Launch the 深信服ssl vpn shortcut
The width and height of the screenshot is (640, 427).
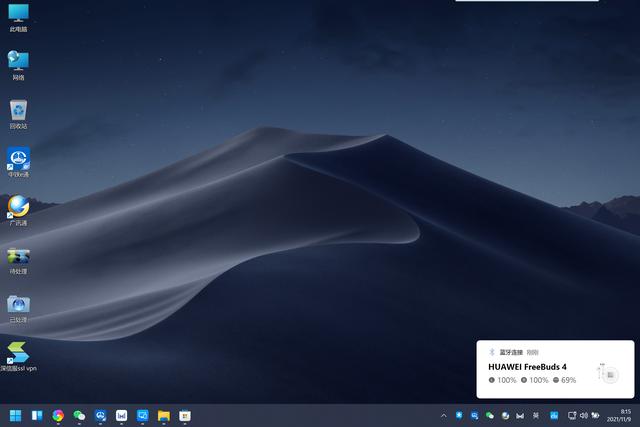coord(18,356)
